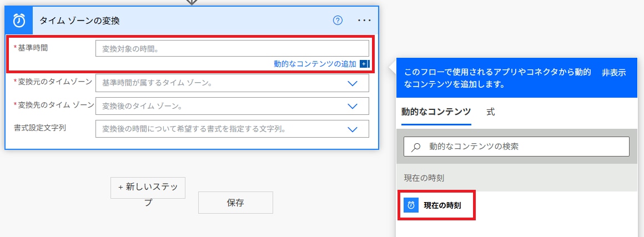This screenshot has width=644, height=237.
Task: Click the 動的なコンテンツの検索 search field
Action: click(x=522, y=147)
